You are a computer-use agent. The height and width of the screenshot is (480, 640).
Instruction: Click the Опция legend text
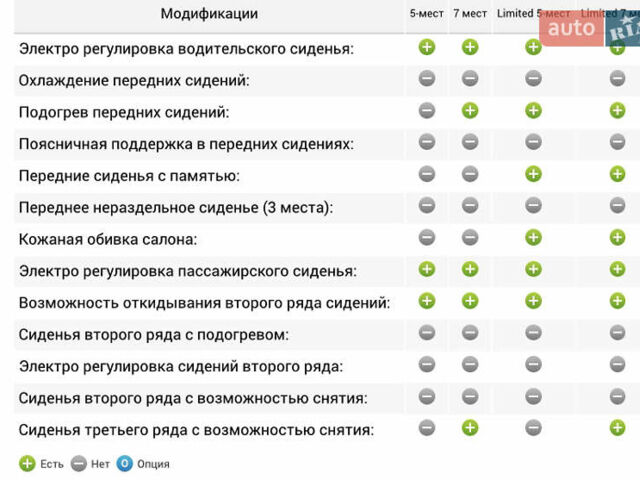pos(153,464)
